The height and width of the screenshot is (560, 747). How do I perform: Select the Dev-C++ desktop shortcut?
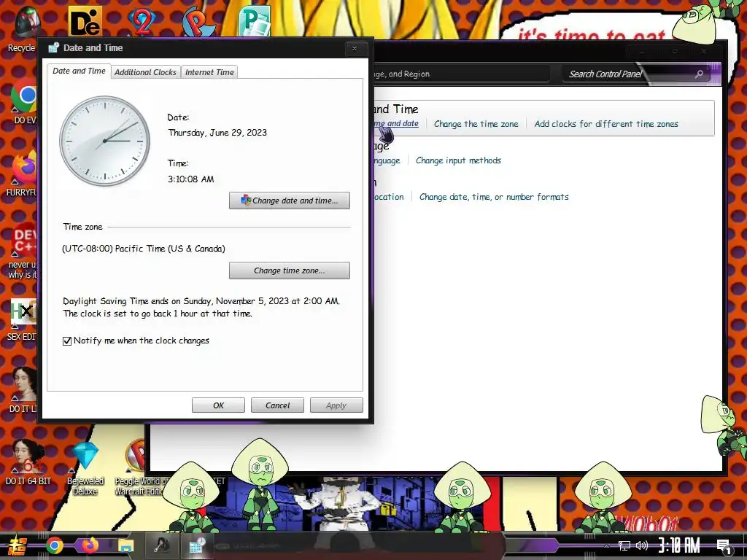coord(22,252)
